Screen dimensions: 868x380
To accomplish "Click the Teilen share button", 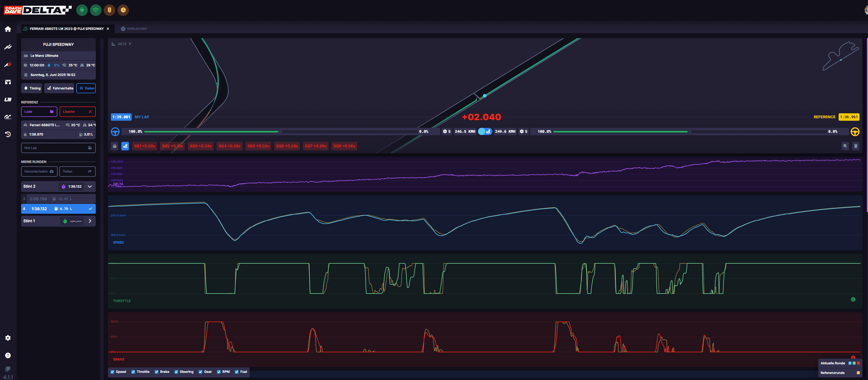I will (x=77, y=171).
